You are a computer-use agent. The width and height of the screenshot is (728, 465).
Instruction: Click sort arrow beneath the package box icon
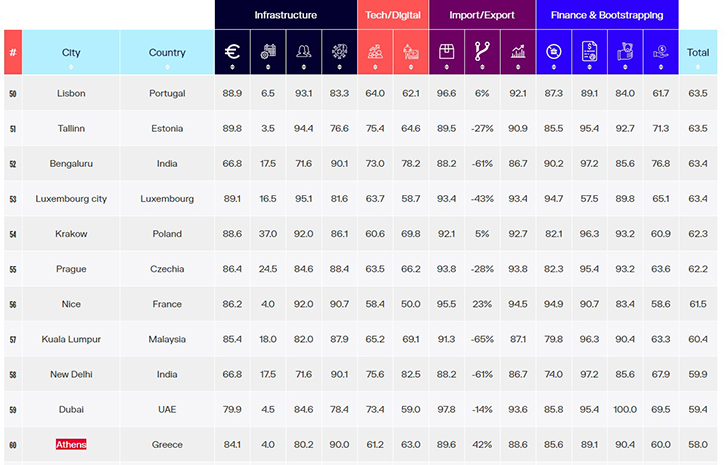tap(447, 67)
